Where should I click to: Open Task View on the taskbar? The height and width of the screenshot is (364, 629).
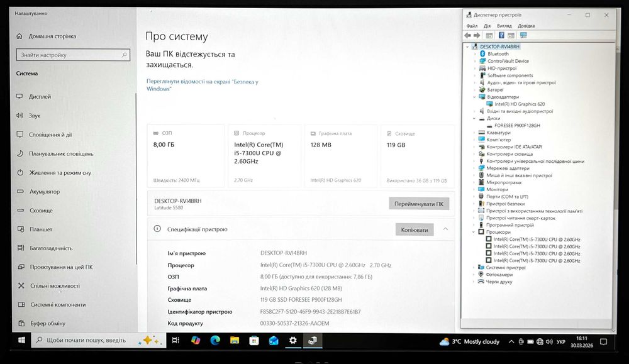(175, 340)
